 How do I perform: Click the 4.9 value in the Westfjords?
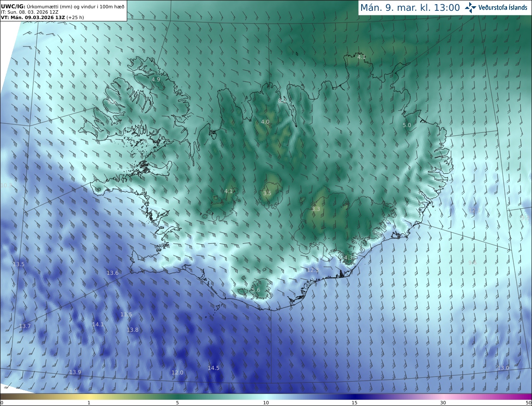coord(156,79)
